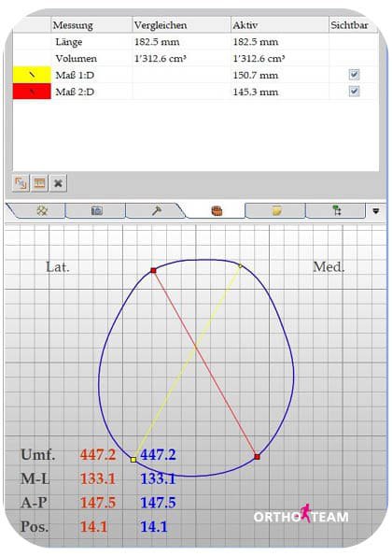Click the red Umf. value 447.2
The width and height of the screenshot is (392, 556).
click(x=98, y=454)
